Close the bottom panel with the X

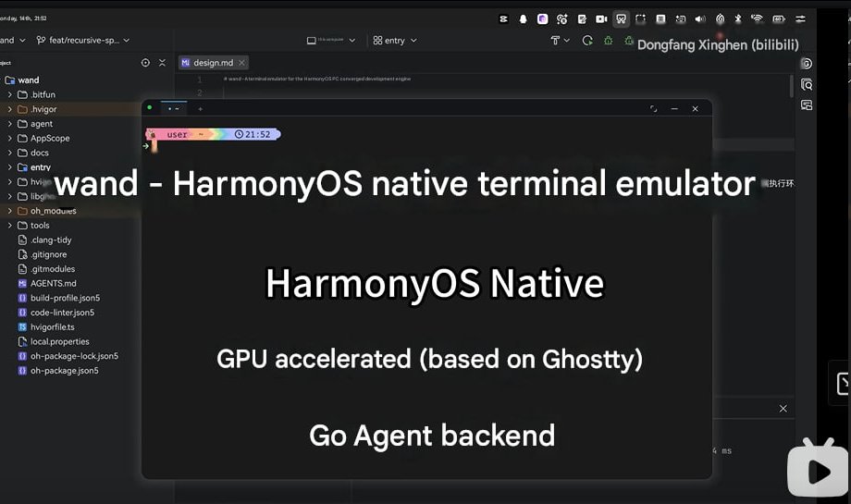pos(783,409)
